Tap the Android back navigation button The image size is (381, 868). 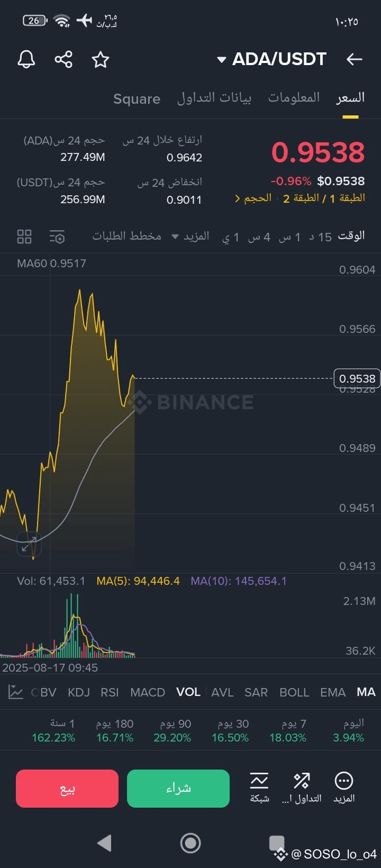(x=105, y=843)
